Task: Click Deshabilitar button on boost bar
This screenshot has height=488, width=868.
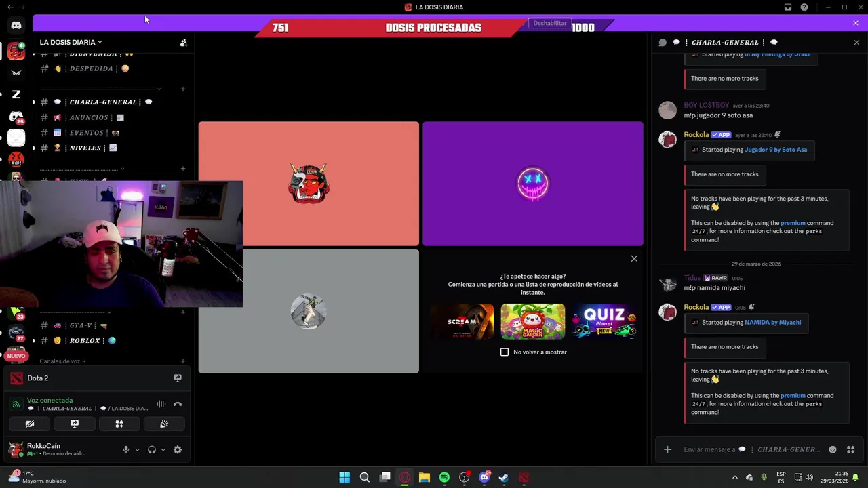Action: pos(550,23)
